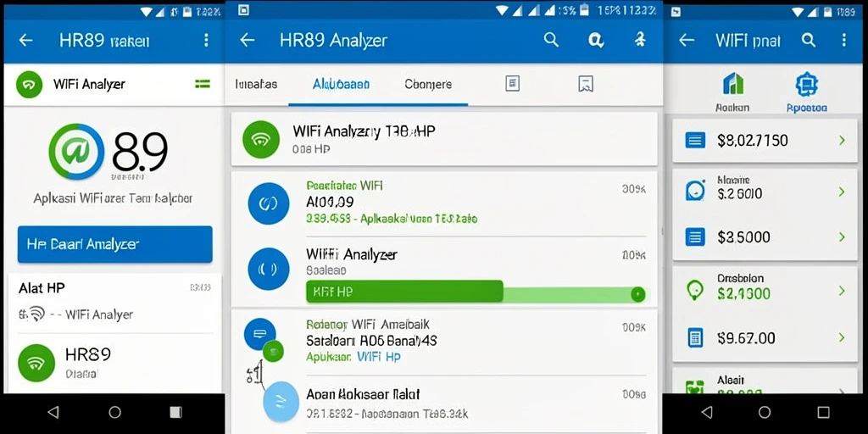
Task: Open the bookmark icon tab
Action: [586, 84]
